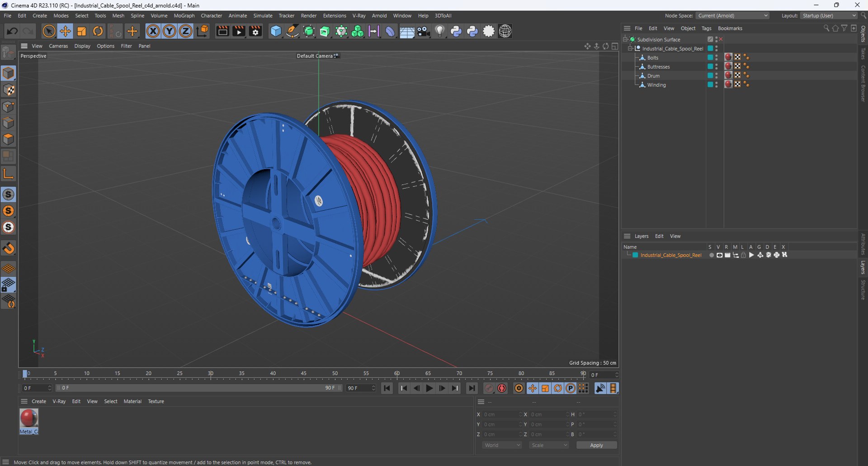
Task: Go to end of animation
Action: tap(472, 388)
